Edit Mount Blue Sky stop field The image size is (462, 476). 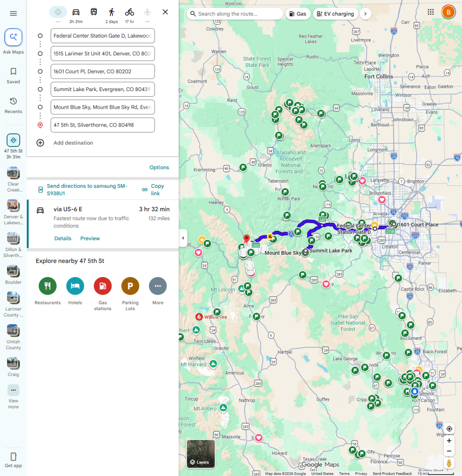click(103, 107)
